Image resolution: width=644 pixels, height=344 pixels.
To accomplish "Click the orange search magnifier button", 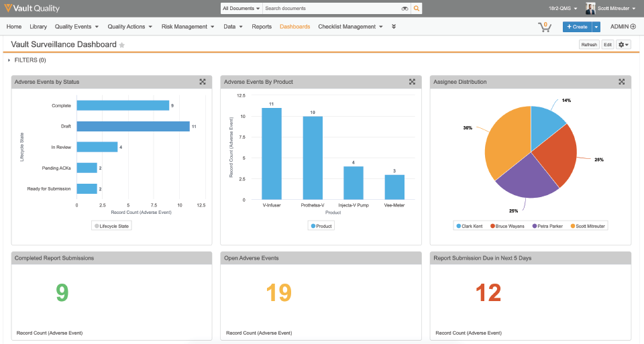I will click(x=417, y=9).
